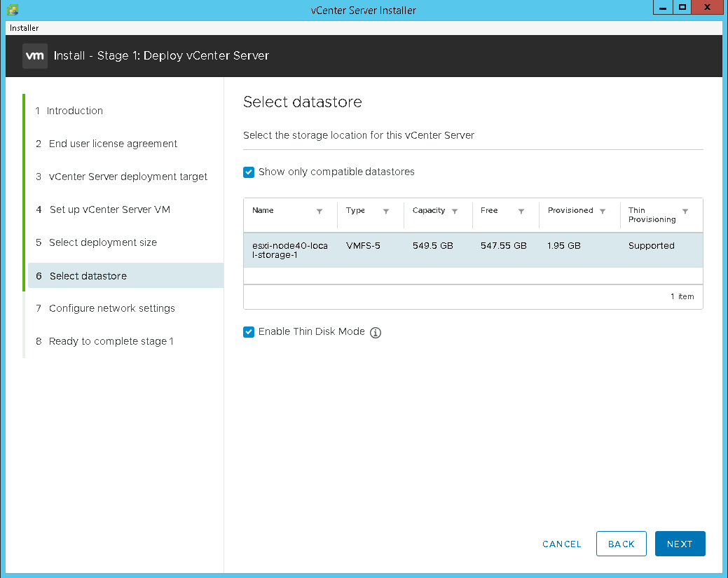
Task: Open step 1 Introduction
Action: (x=75, y=111)
